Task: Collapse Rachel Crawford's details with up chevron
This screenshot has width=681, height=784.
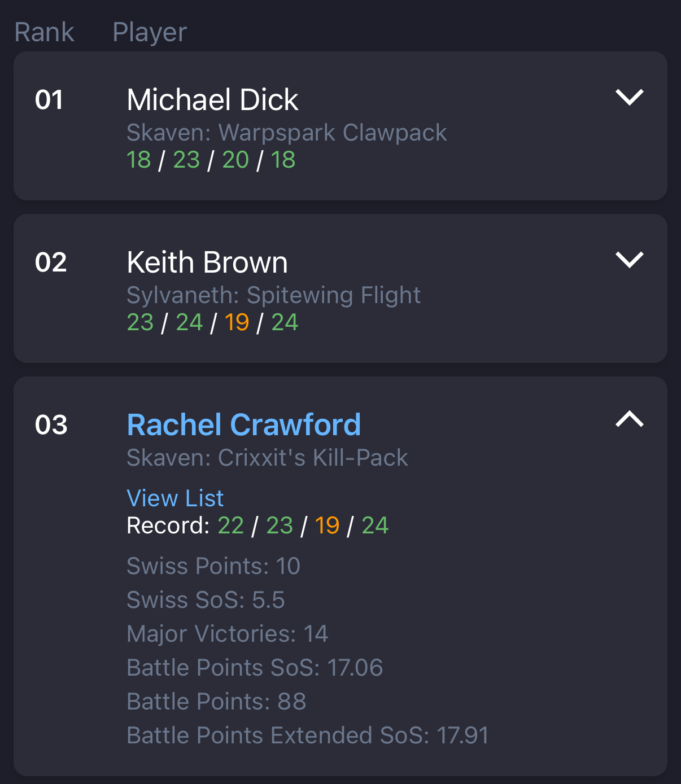Action: [629, 419]
